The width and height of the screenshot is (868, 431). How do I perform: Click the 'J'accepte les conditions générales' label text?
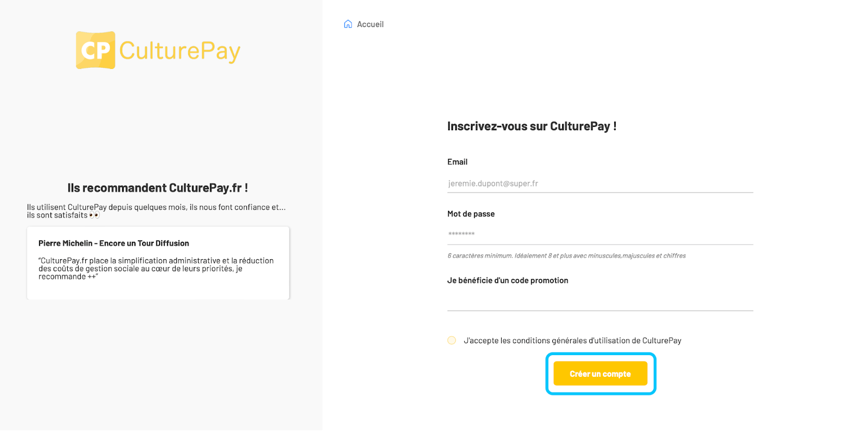(x=572, y=340)
